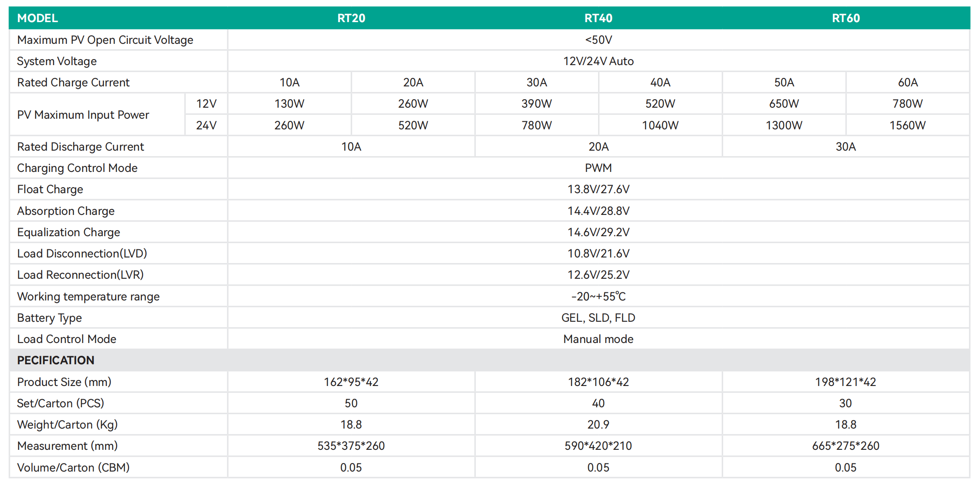Click the 12V/24V Auto system voltage cell
This screenshot has width=980, height=486.
coord(598,61)
